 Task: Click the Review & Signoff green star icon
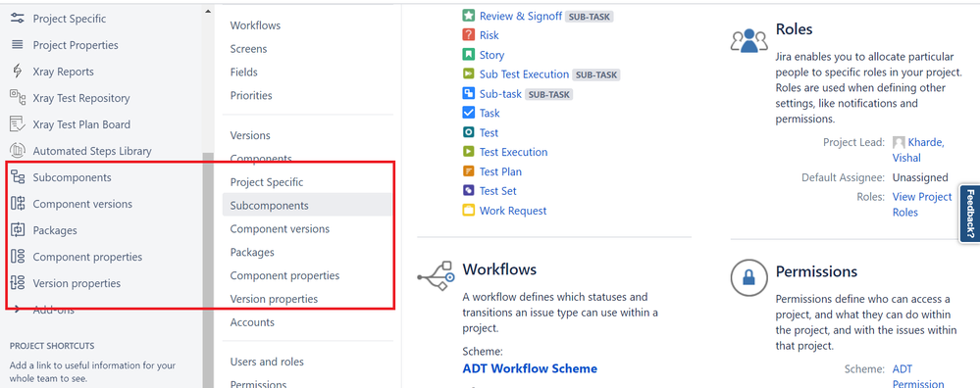click(x=469, y=17)
